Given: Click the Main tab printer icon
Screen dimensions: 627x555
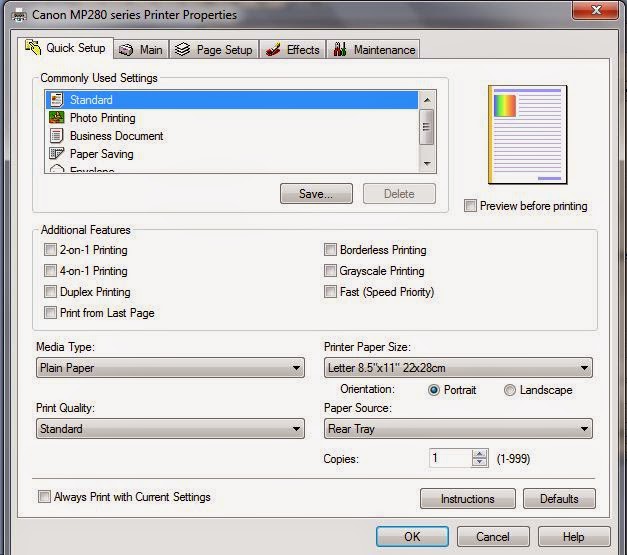Looking at the screenshot, I should [x=126, y=50].
